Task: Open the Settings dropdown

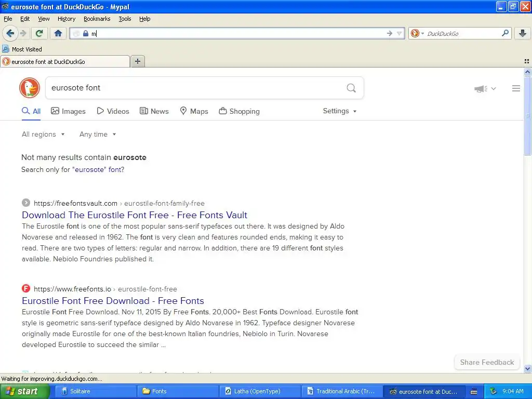Action: pos(340,111)
